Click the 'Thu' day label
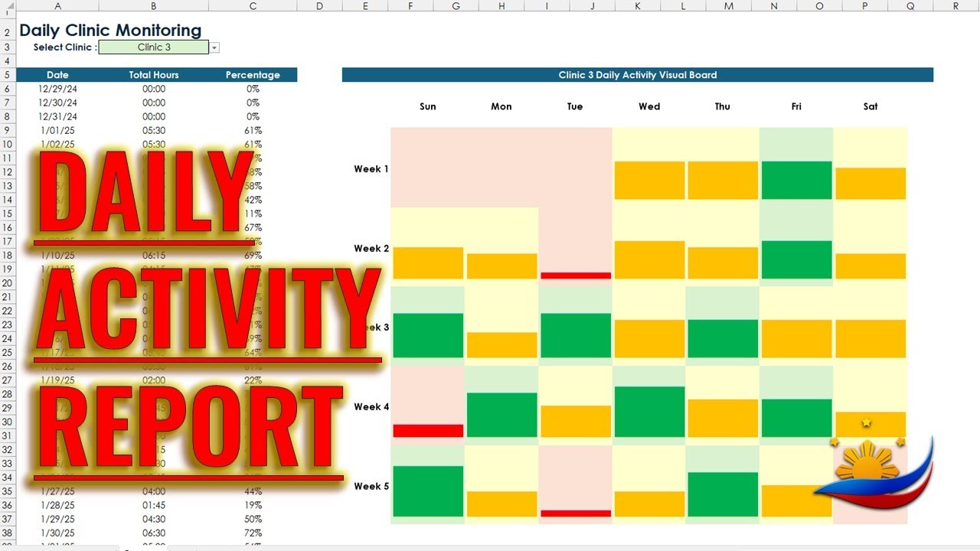Screen dimensions: 980x551 coord(723,106)
